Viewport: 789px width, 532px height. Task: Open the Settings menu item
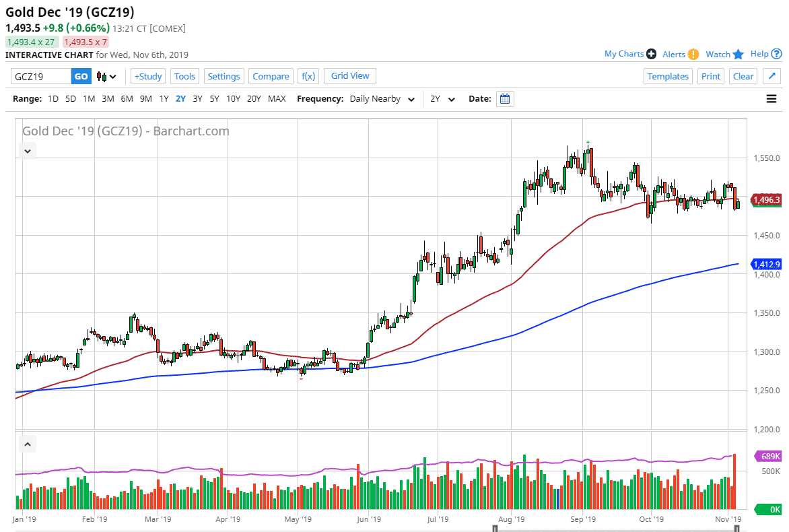tap(224, 76)
